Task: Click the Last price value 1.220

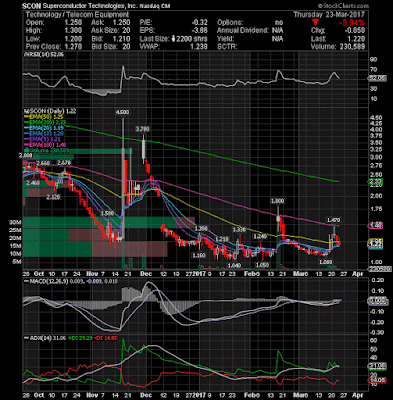Action: click(x=356, y=39)
